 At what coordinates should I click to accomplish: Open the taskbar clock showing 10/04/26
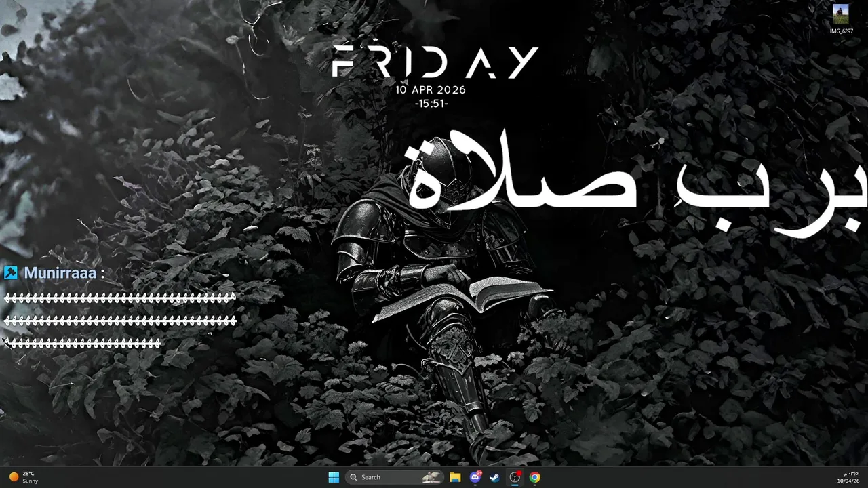coord(848,477)
